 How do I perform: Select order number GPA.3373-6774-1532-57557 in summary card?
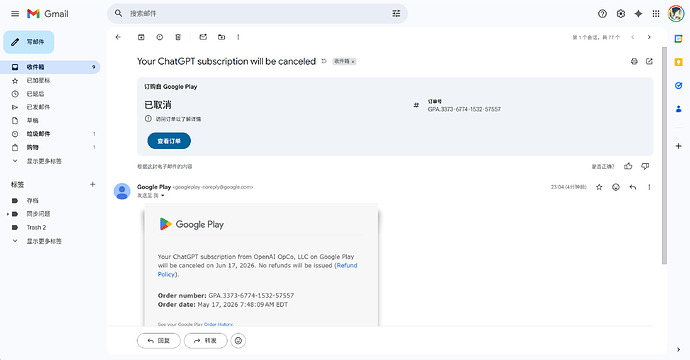pyautogui.click(x=464, y=109)
